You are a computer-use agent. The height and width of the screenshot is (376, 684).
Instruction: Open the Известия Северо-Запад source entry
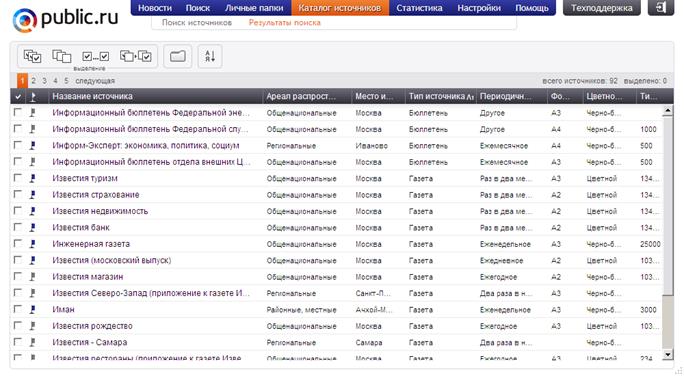[151, 293]
